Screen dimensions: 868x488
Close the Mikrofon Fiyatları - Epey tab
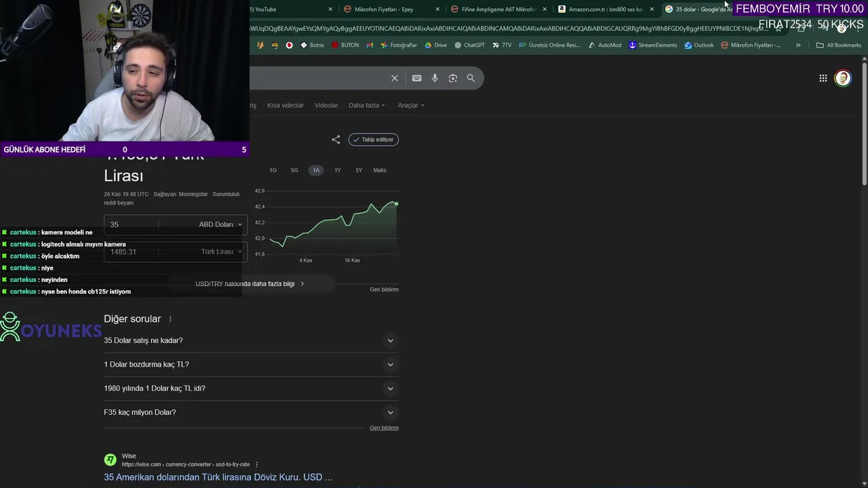[x=437, y=9]
